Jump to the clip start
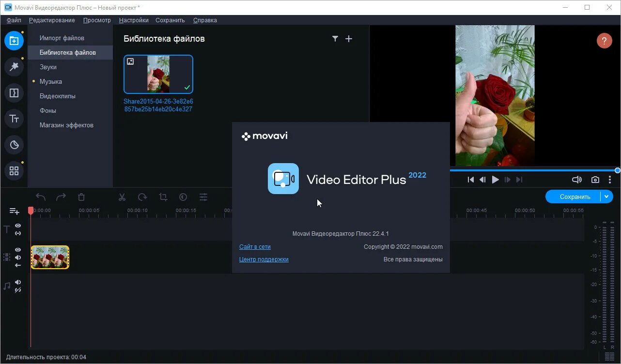Screen dimensions: 621x364 471,180
